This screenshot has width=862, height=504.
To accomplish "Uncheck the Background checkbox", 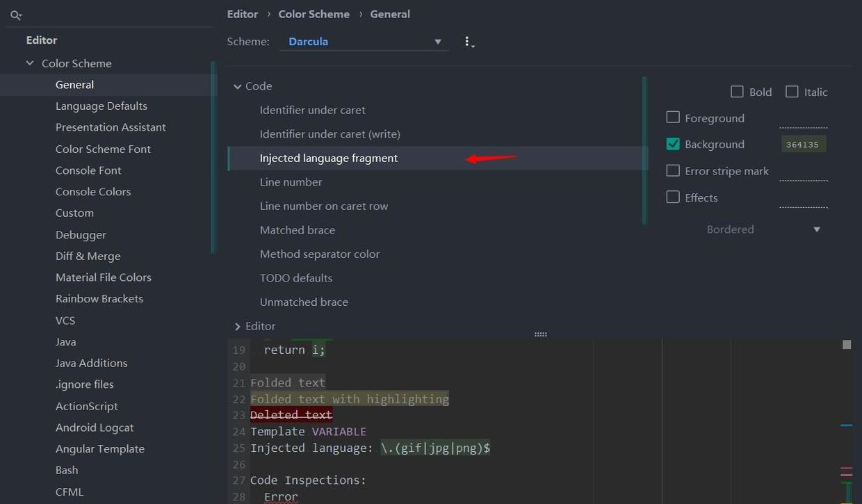I will pyautogui.click(x=673, y=144).
